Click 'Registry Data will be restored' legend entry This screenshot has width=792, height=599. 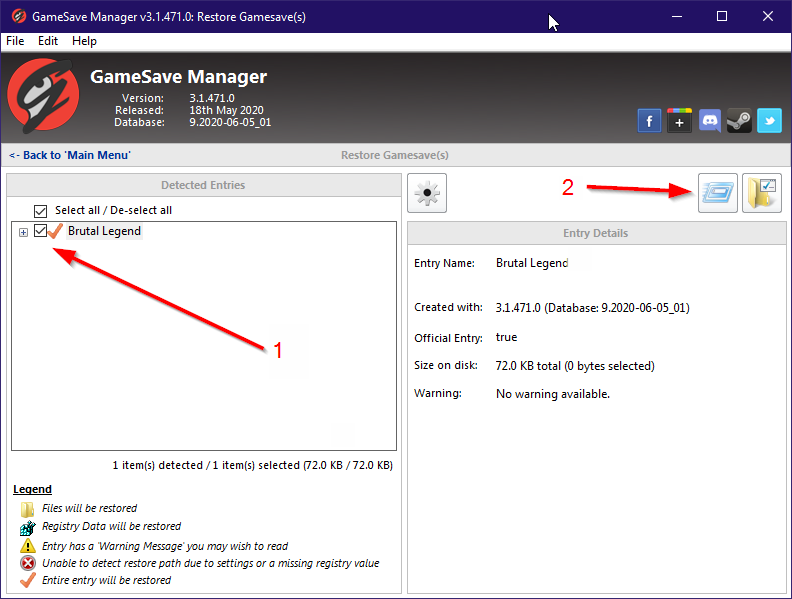pyautogui.click(x=111, y=526)
